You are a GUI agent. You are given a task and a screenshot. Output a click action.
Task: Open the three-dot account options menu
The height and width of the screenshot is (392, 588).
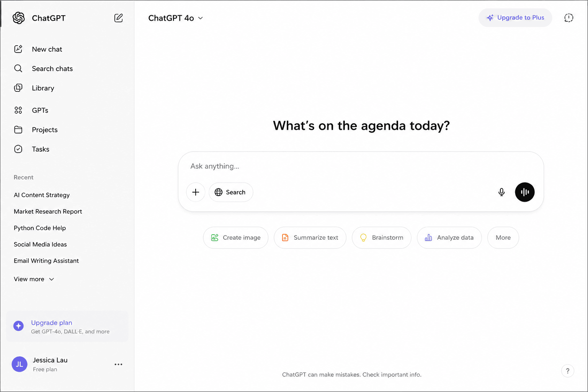pos(119,364)
